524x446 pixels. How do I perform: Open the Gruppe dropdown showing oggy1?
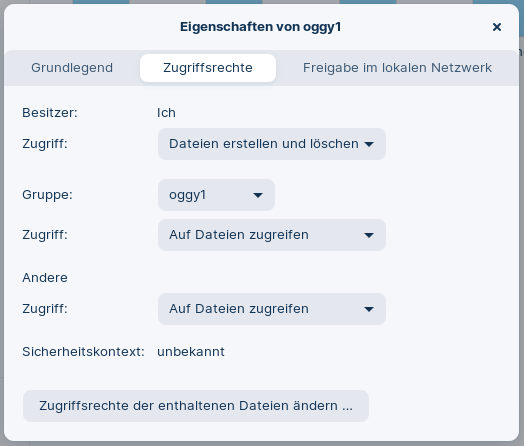click(216, 195)
